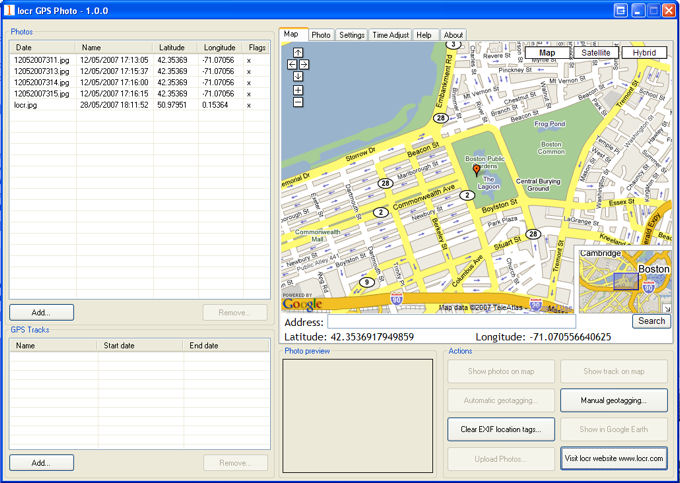Sort GPS tracks by Name header
This screenshot has width=680, height=483.
(54, 346)
